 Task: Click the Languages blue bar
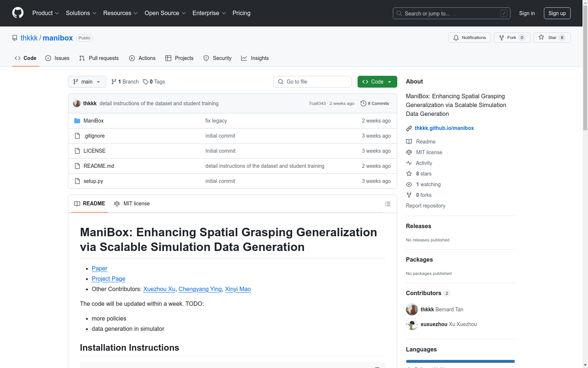coord(460,361)
